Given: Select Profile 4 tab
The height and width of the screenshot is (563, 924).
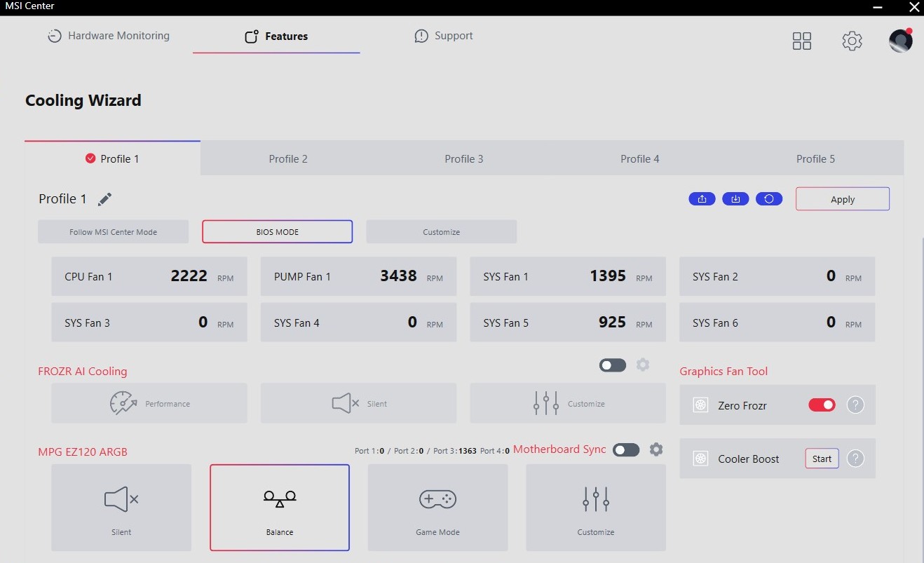Looking at the screenshot, I should pos(640,158).
